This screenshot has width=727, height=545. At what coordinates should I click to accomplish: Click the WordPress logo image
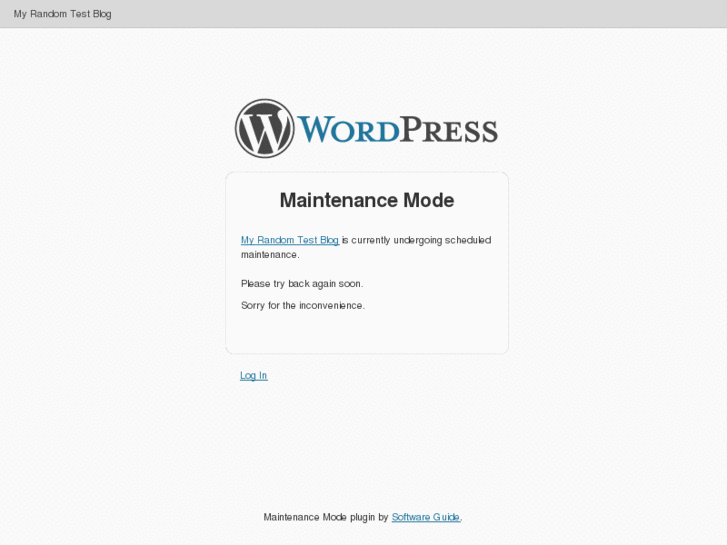366,128
